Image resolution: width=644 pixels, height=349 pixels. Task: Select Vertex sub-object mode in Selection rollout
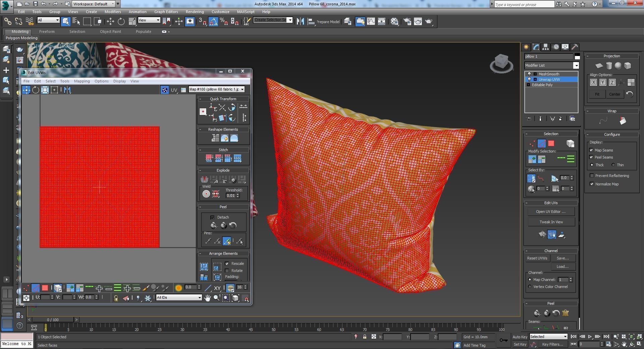pos(532,143)
